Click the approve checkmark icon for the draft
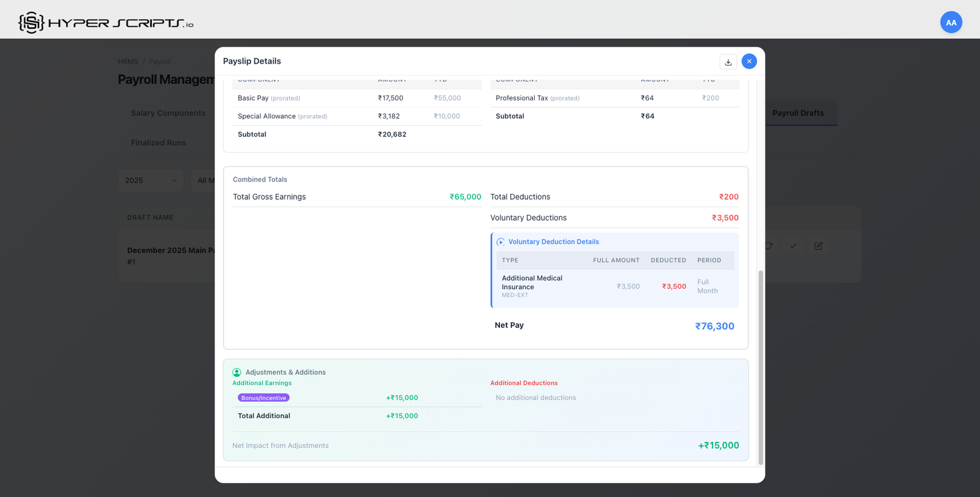 coord(793,246)
